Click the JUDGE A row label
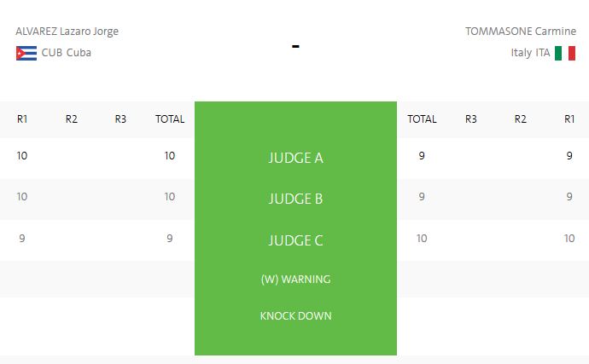The image size is (589, 364). 295,158
